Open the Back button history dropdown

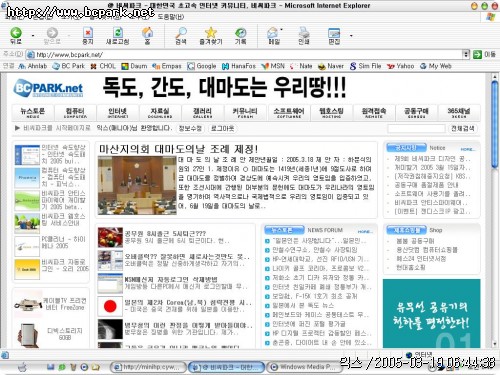click(x=33, y=35)
